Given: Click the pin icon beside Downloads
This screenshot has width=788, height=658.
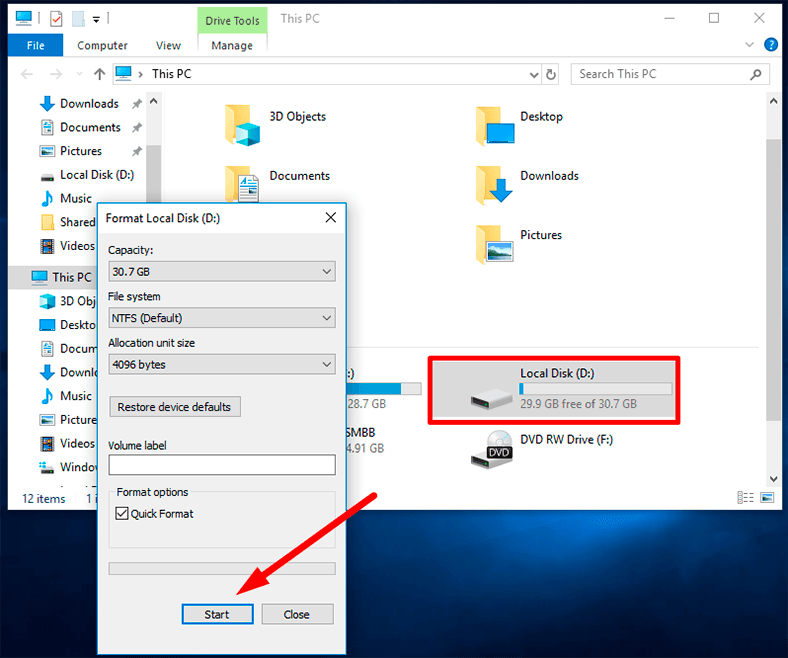Looking at the screenshot, I should pos(137,104).
